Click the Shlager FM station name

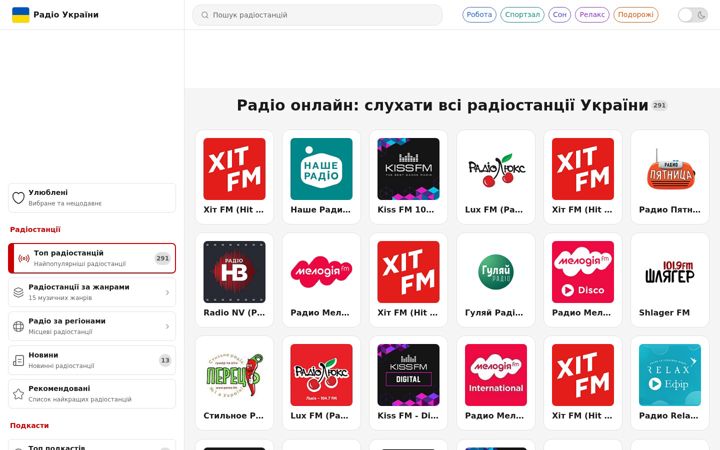point(664,313)
